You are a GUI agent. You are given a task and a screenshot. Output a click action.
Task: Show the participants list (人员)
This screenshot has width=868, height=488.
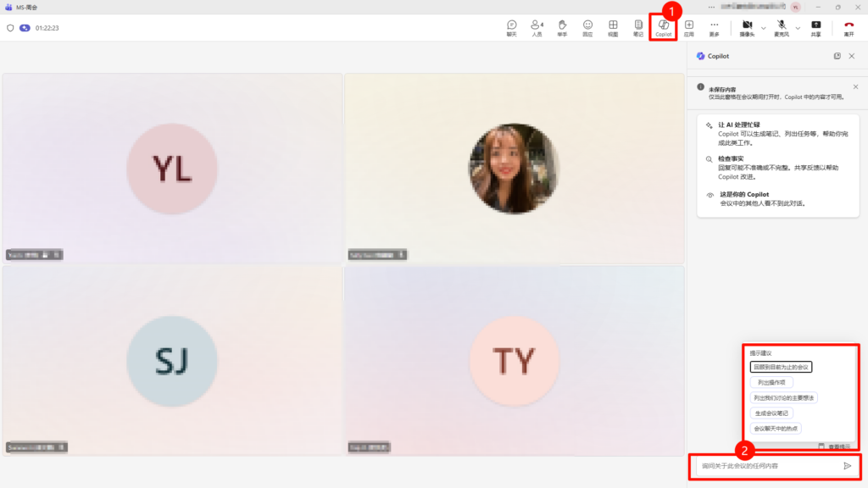[x=537, y=27]
